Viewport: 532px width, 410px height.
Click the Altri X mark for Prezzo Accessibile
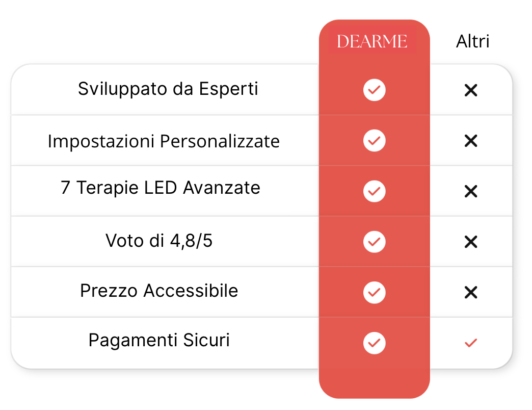coord(471,292)
